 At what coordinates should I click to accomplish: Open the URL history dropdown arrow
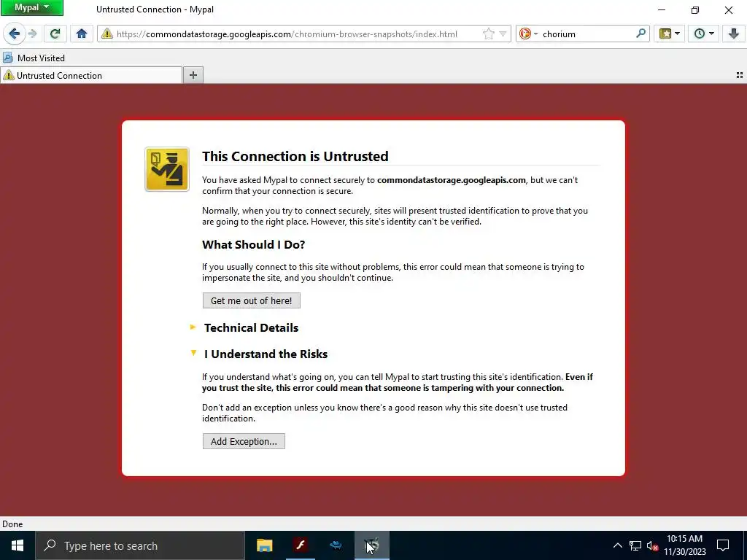503,34
